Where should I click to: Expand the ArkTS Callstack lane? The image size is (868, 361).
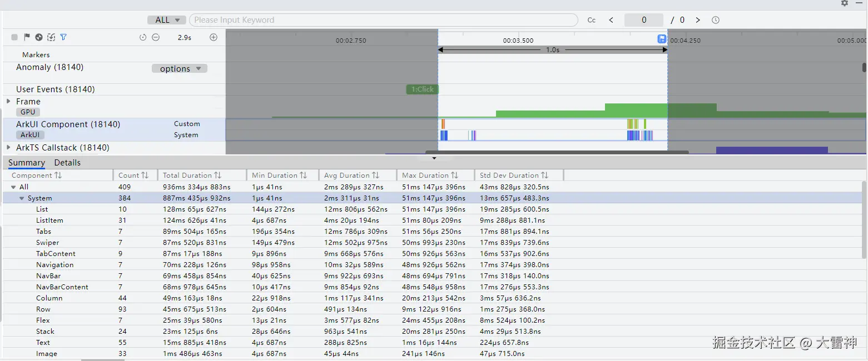pyautogui.click(x=8, y=147)
